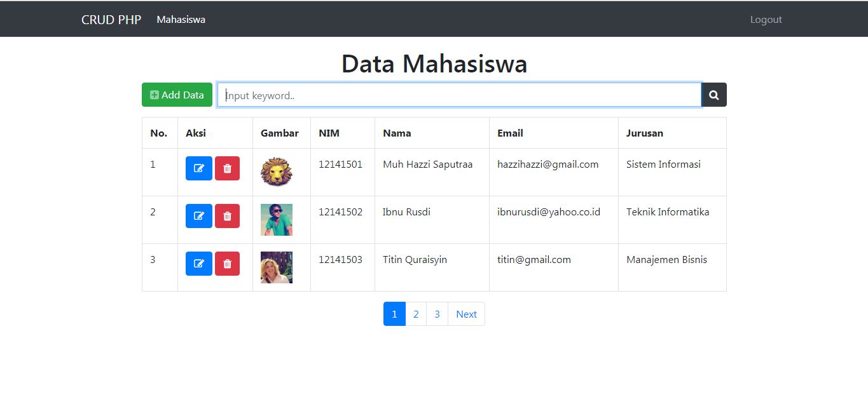Click trash icon for Ibnu Rusdi
Screen dimensions: 868x418
(227, 216)
